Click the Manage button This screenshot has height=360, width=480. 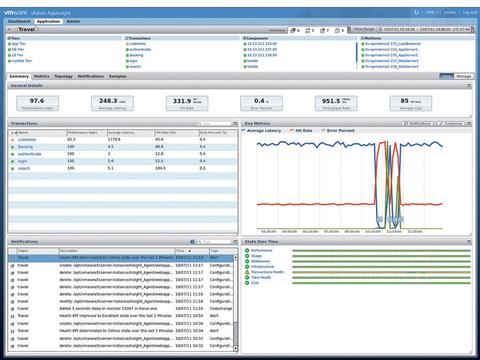tap(464, 76)
